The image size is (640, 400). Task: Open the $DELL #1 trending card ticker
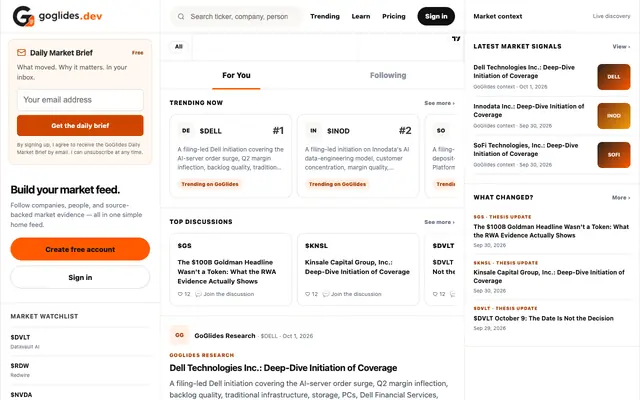click(211, 131)
